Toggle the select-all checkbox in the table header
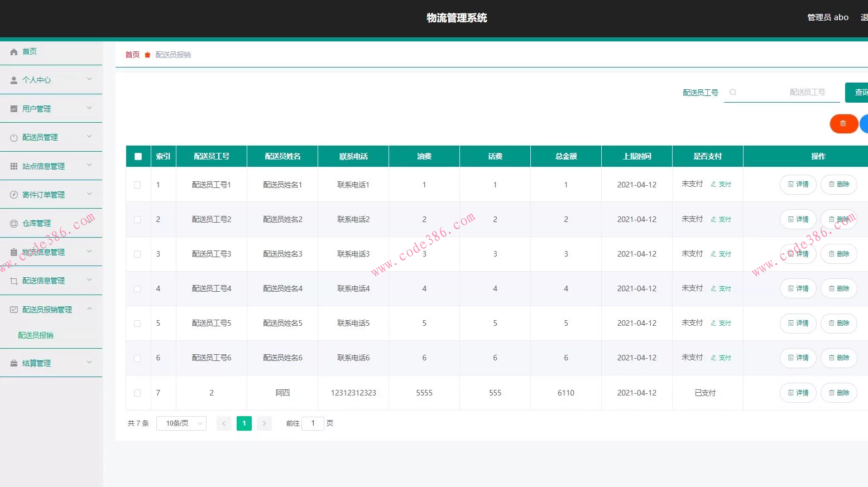 pyautogui.click(x=138, y=157)
